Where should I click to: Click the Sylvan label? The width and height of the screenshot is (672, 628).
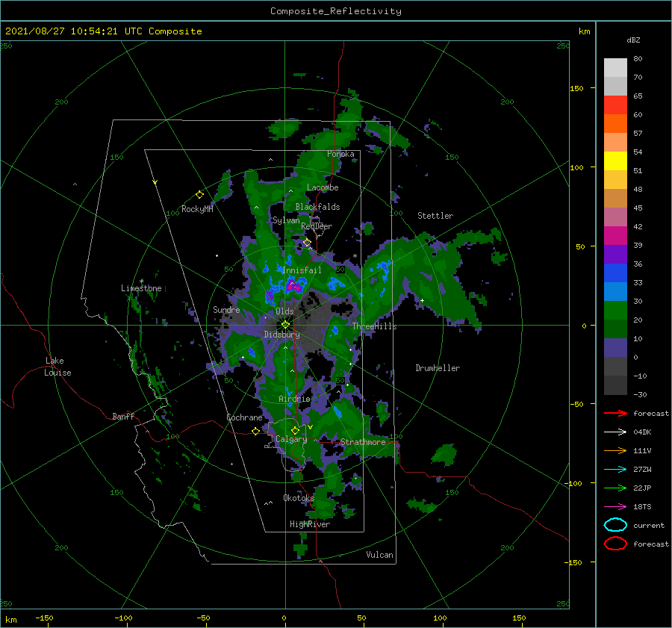[286, 220]
